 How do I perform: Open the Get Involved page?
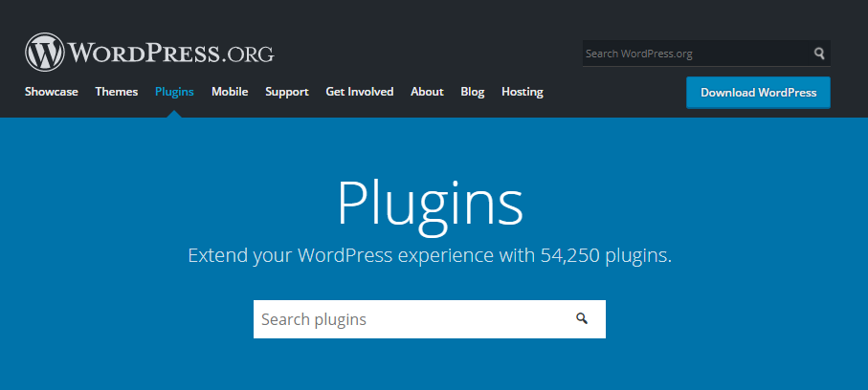(360, 92)
